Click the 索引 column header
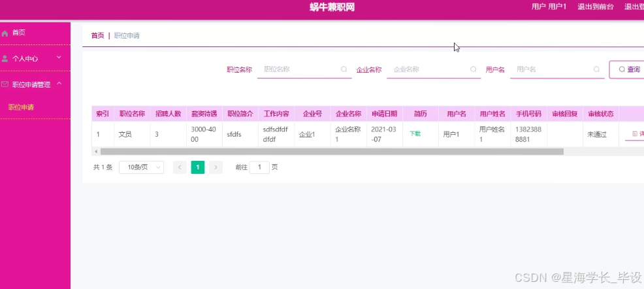Viewport: 644px width, 289px height. tap(103, 114)
